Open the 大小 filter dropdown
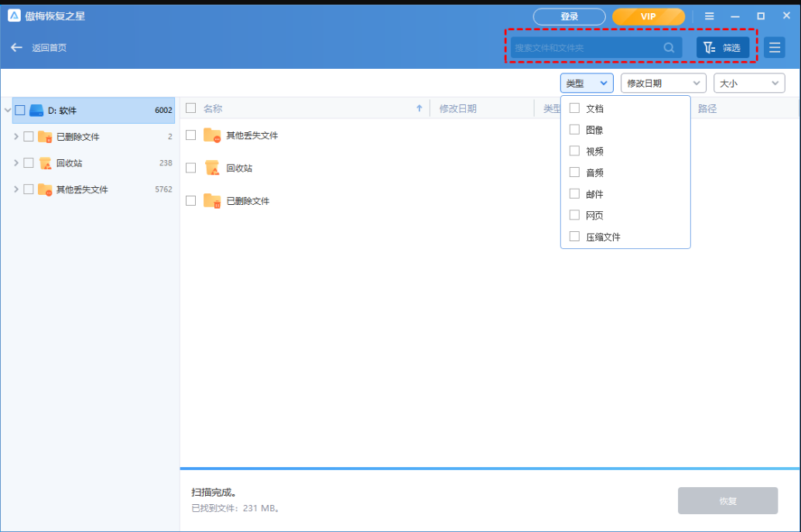 click(x=749, y=84)
